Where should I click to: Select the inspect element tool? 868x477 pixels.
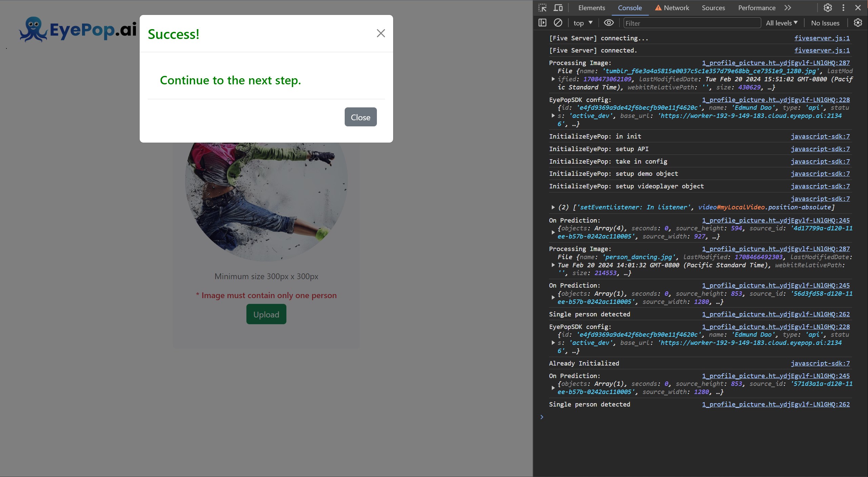pos(542,7)
